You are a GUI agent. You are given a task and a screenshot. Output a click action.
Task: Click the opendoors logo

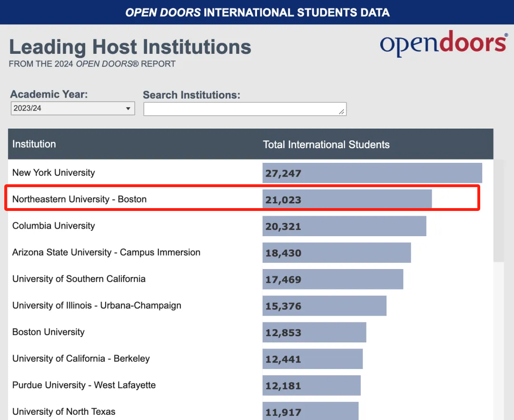pos(444,44)
